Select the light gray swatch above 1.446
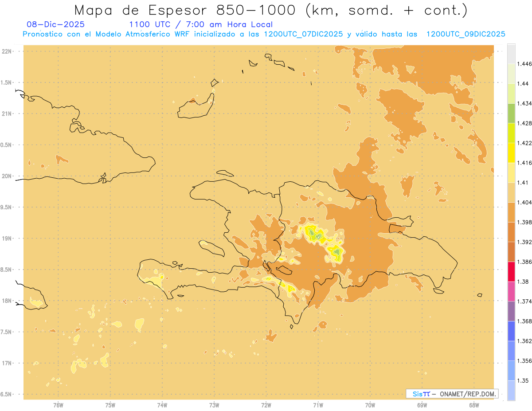This screenshot has width=532, height=411. (511, 54)
